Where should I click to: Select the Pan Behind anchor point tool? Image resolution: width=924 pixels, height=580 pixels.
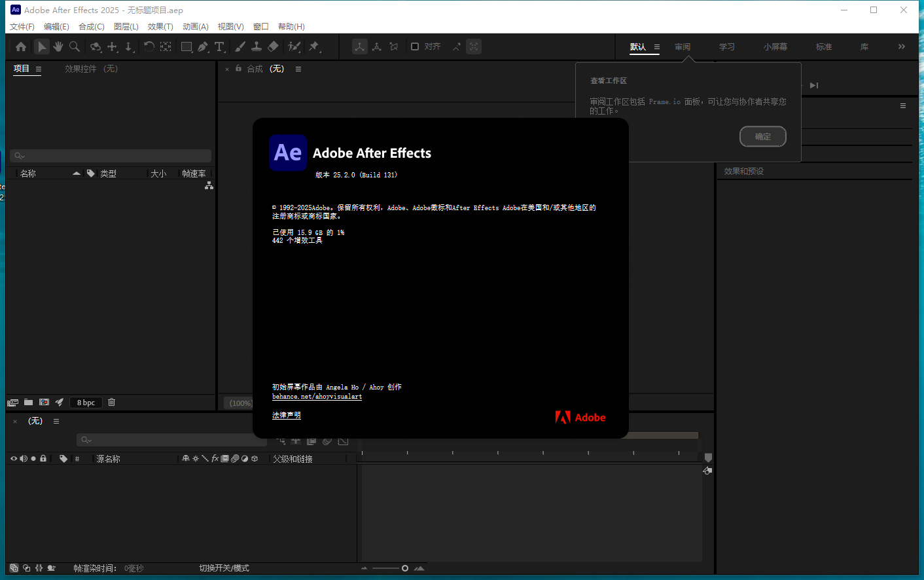point(166,46)
